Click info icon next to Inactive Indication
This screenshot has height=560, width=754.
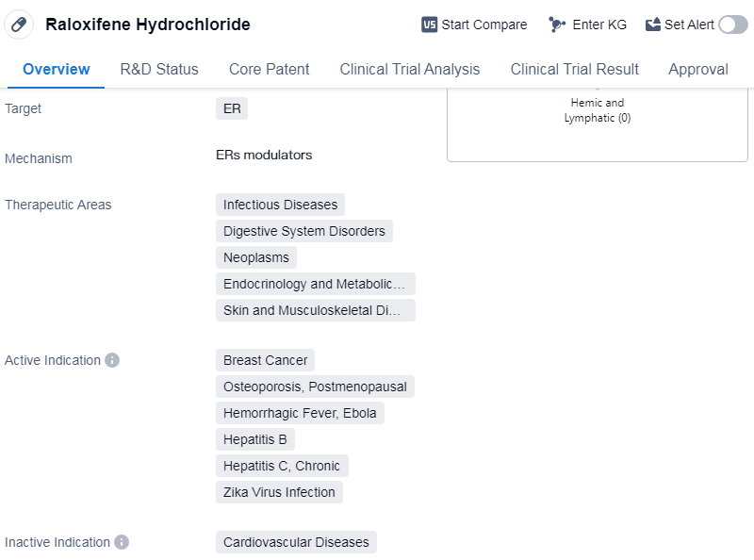click(122, 542)
